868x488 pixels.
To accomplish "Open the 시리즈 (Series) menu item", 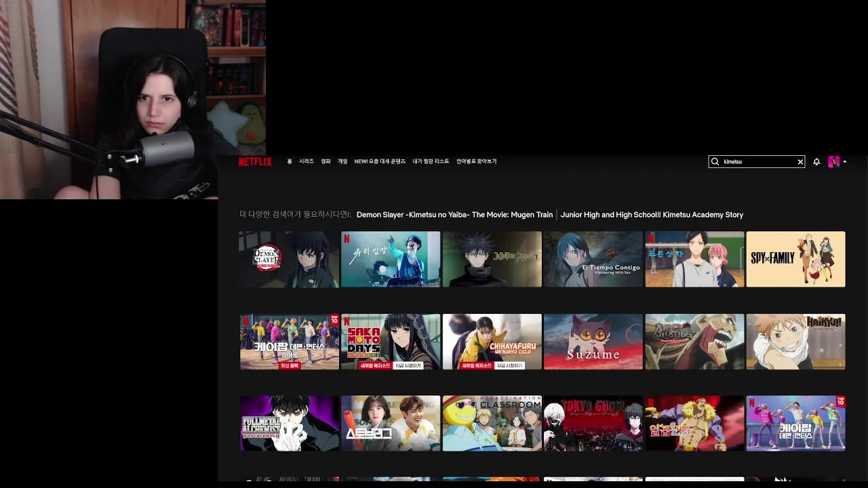I will [307, 162].
